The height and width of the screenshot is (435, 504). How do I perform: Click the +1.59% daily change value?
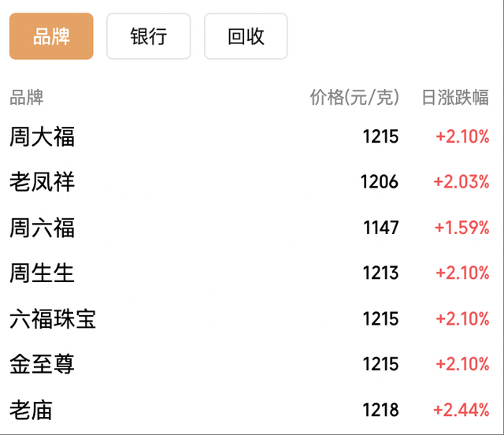tap(462, 229)
